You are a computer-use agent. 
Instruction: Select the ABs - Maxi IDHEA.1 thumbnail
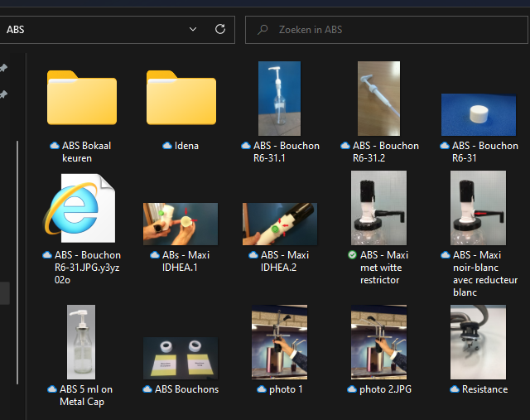181,224
